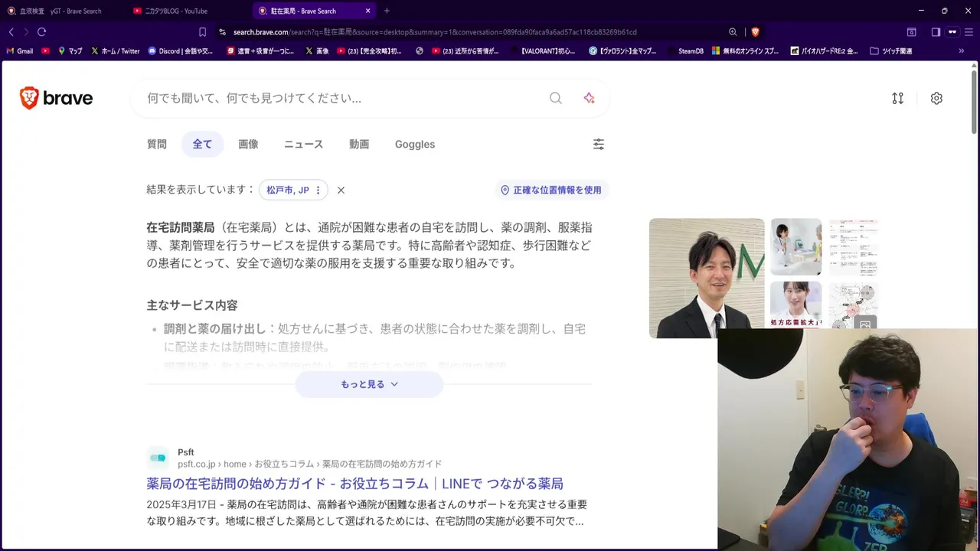Switch to the Goggles tab
Image resolution: width=980 pixels, height=551 pixels.
(x=415, y=144)
